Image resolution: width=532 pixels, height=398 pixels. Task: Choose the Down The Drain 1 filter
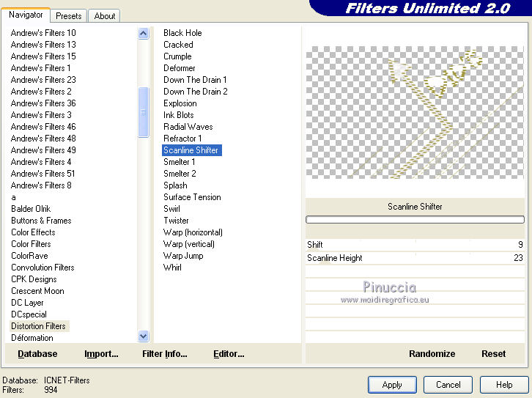[195, 80]
